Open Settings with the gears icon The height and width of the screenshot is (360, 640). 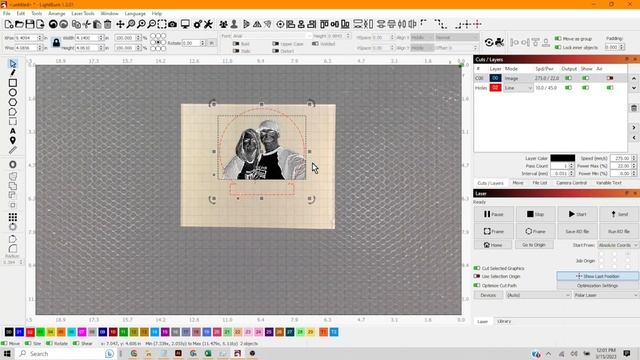(x=198, y=24)
